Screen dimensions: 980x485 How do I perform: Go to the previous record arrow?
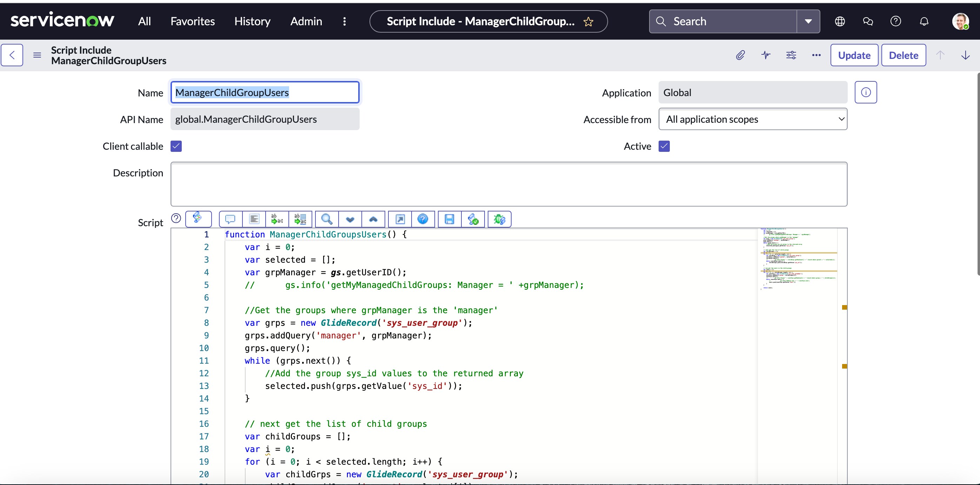click(x=940, y=55)
